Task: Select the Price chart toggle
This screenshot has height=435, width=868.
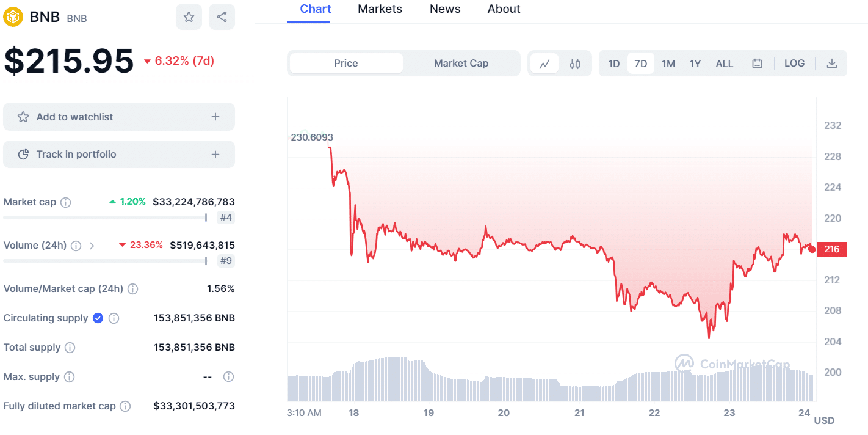Action: pos(346,64)
